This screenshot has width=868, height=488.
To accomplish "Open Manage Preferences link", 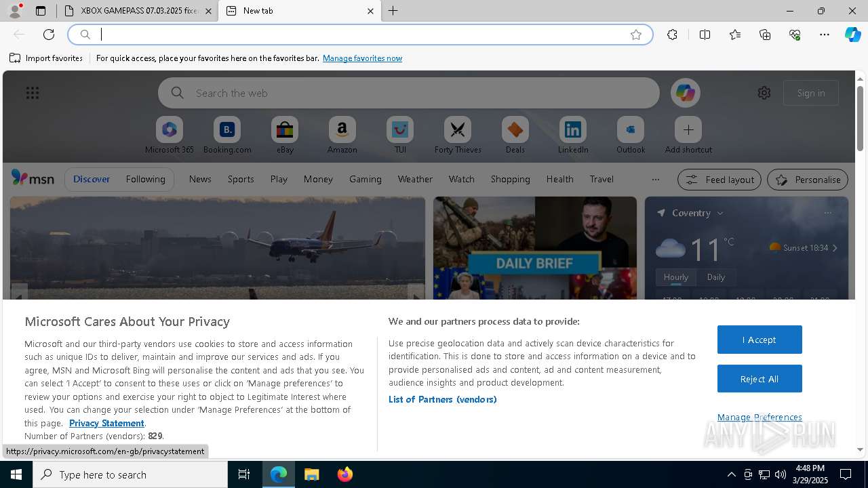I will click(x=759, y=417).
